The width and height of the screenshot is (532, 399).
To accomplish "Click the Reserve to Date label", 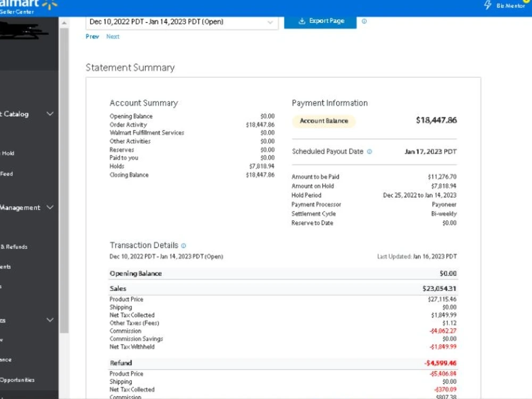I will coord(312,223).
